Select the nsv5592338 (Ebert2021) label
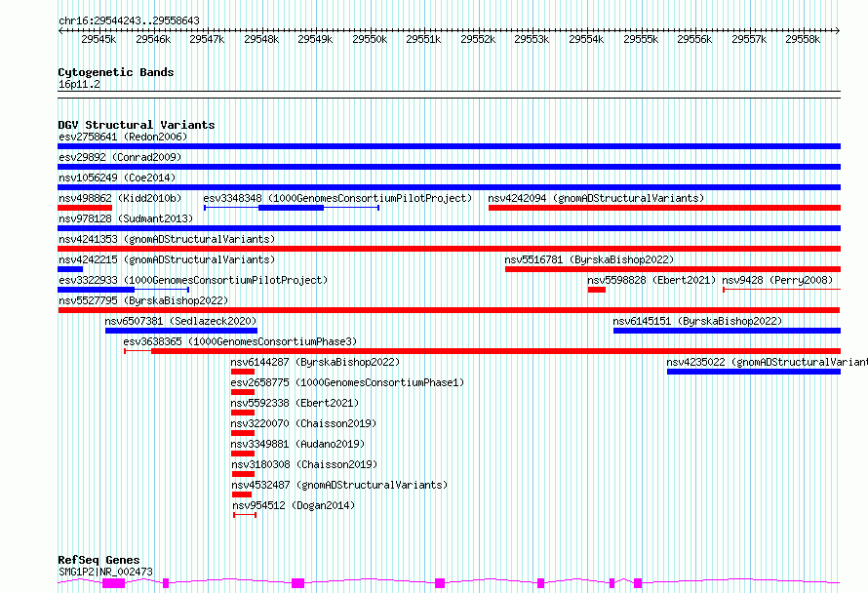This screenshot has width=868, height=593. tap(295, 403)
